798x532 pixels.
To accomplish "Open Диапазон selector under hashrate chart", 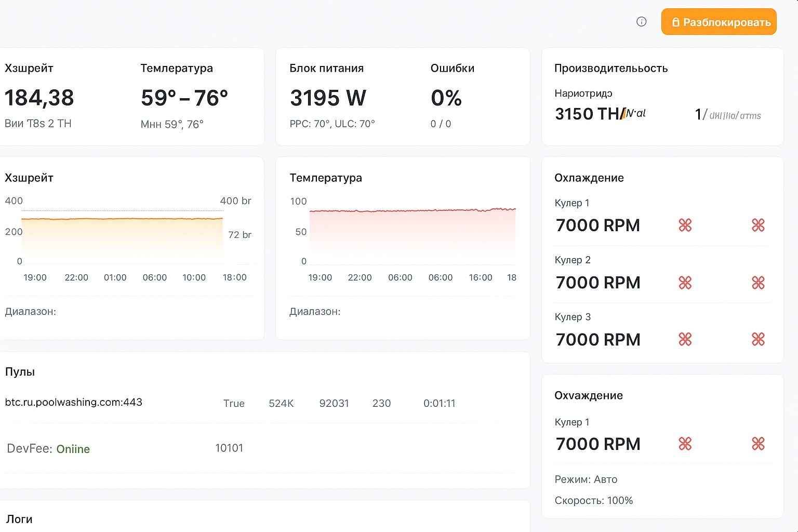I will (31, 312).
